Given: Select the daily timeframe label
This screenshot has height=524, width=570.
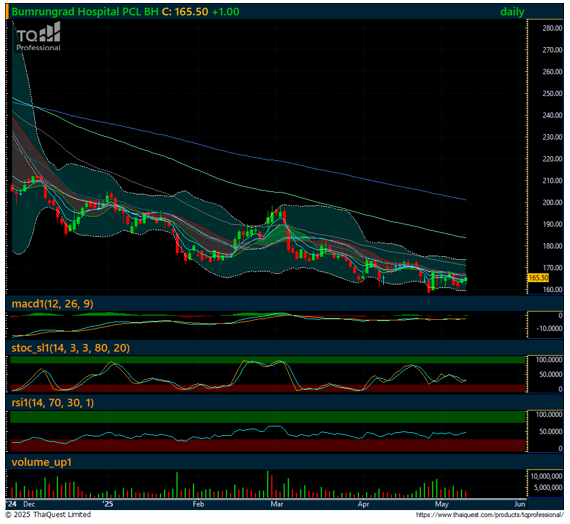Looking at the screenshot, I should pyautogui.click(x=512, y=12).
